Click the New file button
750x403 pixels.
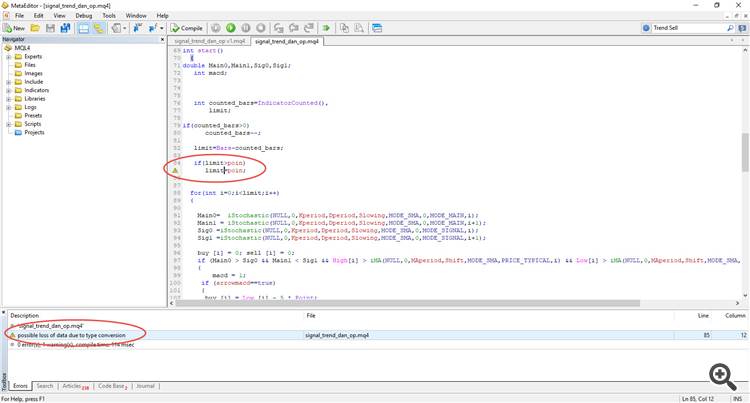pos(17,28)
